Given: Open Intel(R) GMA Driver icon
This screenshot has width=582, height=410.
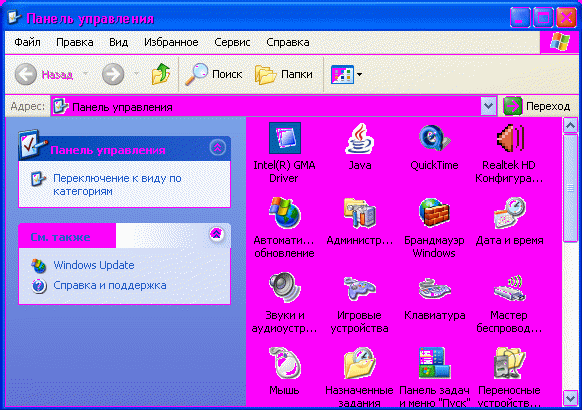Looking at the screenshot, I should 285,138.
